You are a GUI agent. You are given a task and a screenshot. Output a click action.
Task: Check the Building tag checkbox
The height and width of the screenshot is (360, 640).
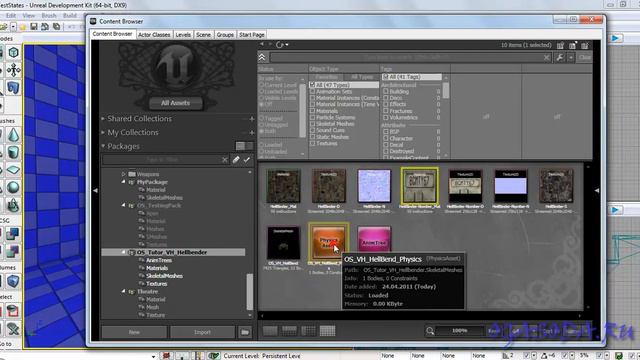point(386,91)
